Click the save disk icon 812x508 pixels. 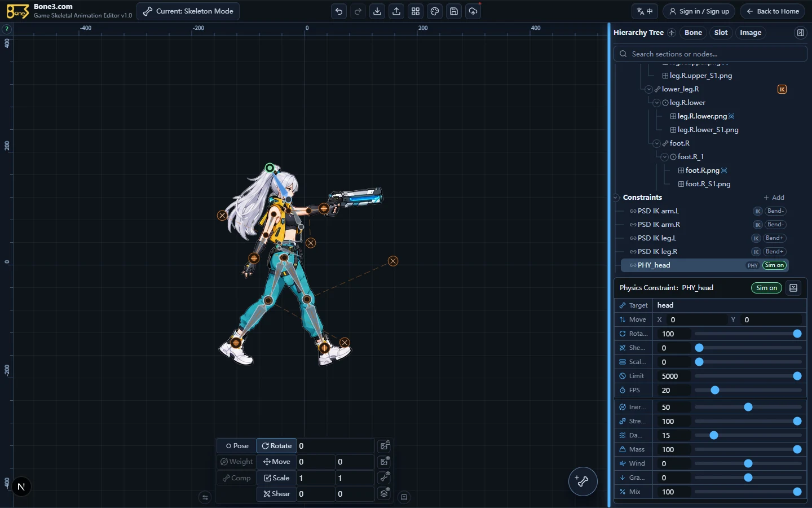pos(454,11)
